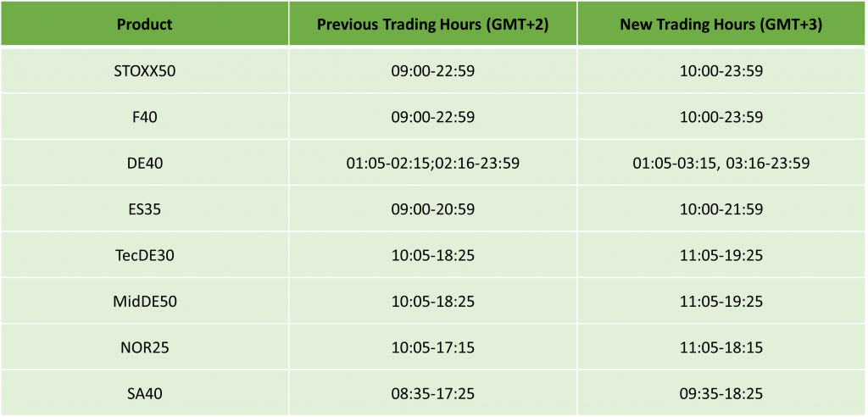868x417 pixels.
Task: Click the DE40 product name
Action: tap(144, 163)
